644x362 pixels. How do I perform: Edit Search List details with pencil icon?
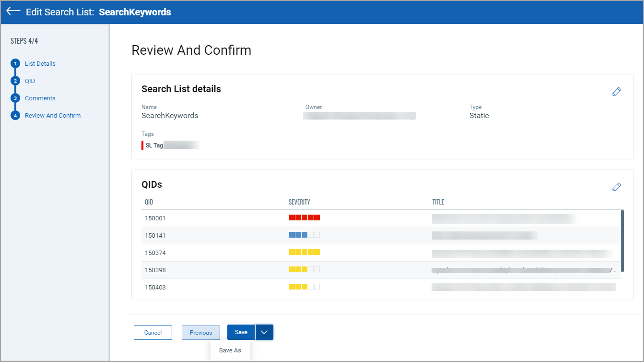(x=617, y=91)
